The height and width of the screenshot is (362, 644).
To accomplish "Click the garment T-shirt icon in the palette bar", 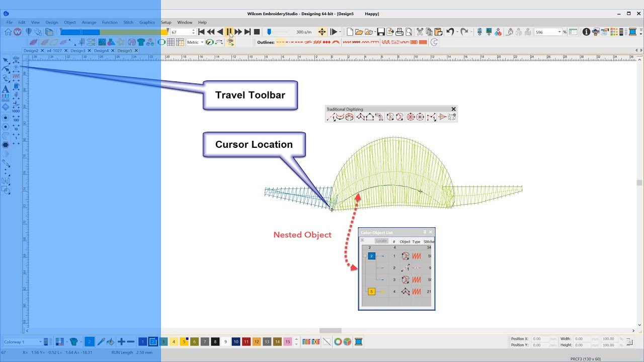I will (74, 342).
